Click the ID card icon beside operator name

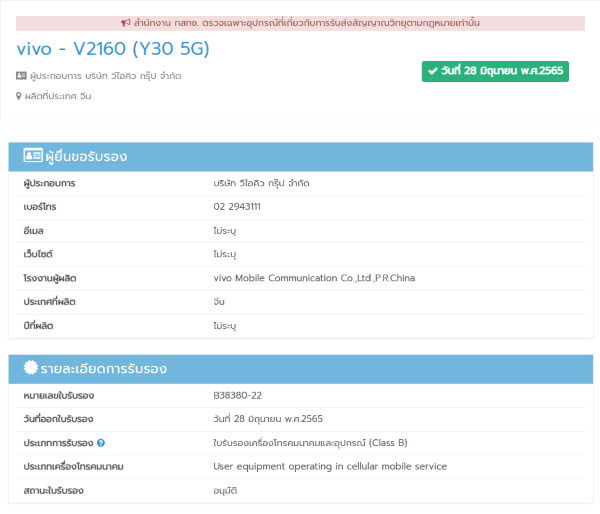point(21,76)
